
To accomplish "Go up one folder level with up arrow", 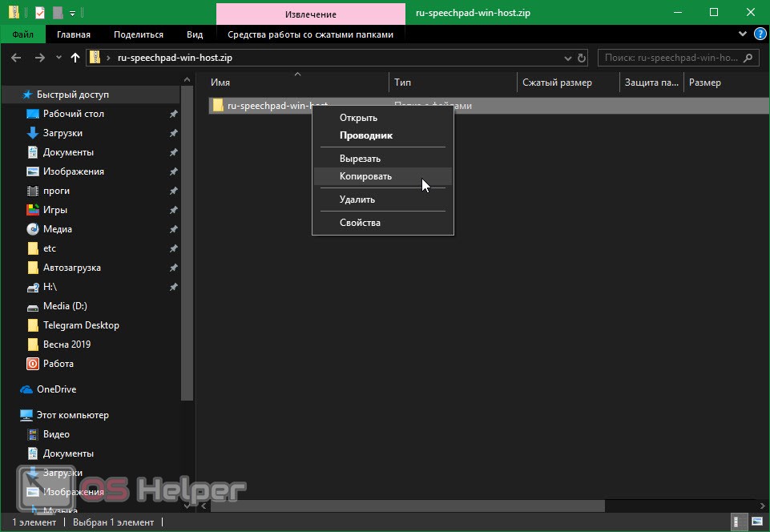I will [75, 58].
